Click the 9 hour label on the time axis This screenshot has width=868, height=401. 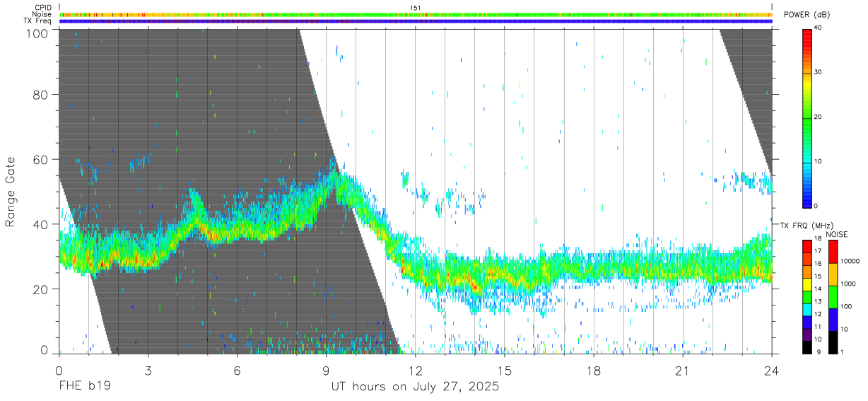coord(326,371)
